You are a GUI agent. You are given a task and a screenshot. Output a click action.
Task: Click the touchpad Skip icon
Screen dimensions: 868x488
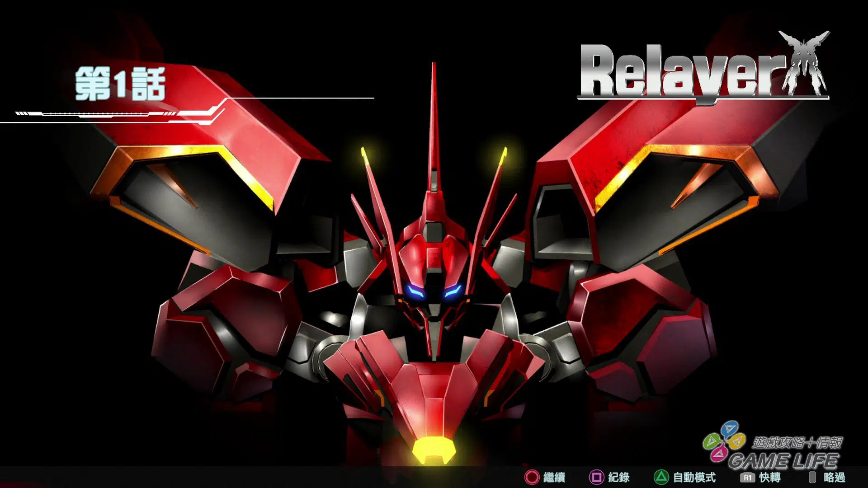click(812, 477)
